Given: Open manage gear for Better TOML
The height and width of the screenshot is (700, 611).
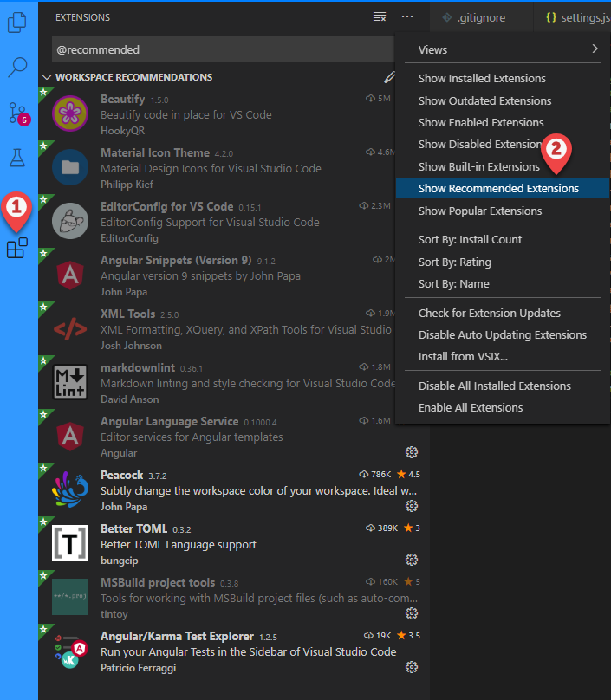Looking at the screenshot, I should 412,560.
